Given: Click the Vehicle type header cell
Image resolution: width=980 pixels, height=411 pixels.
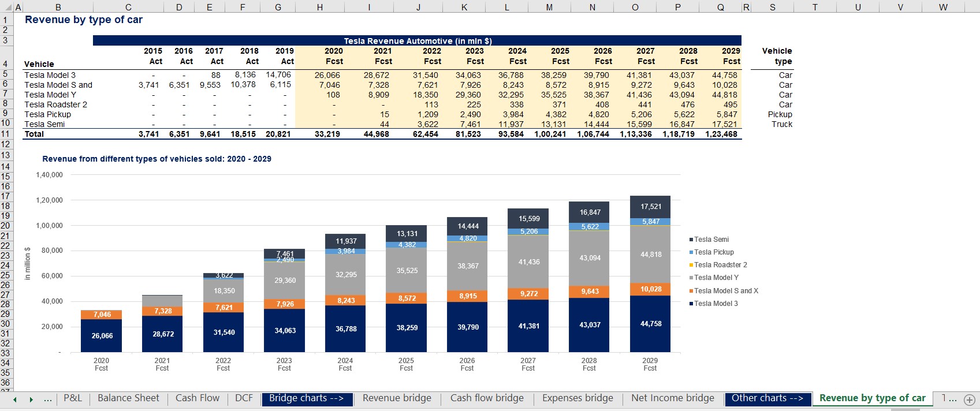Looking at the screenshot, I should tap(777, 56).
